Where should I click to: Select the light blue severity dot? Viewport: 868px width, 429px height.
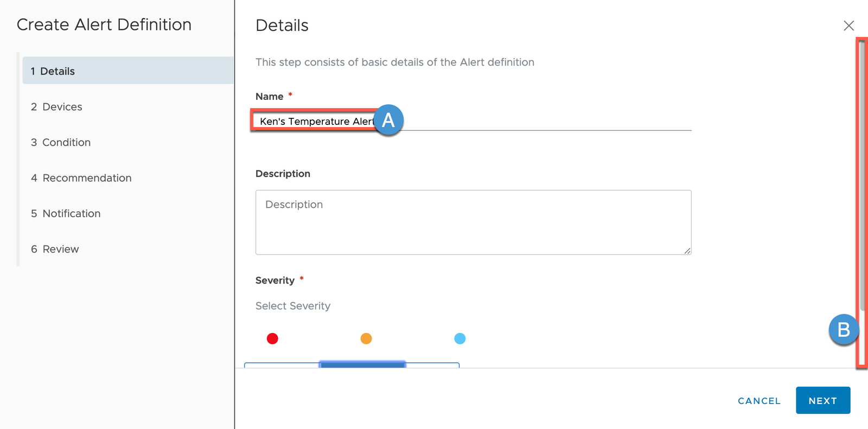click(460, 339)
